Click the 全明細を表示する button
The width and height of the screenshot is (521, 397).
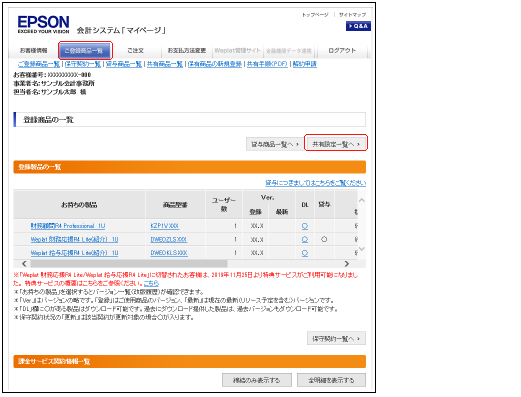coord(331,380)
